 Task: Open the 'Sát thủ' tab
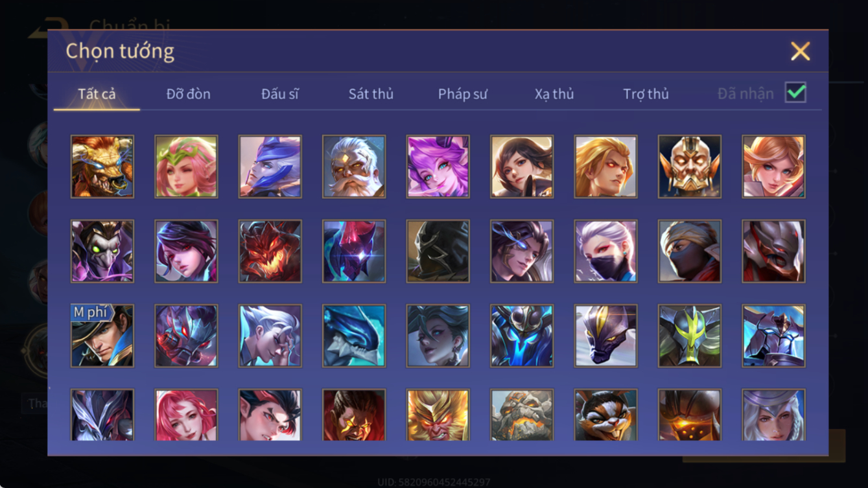pyautogui.click(x=371, y=94)
